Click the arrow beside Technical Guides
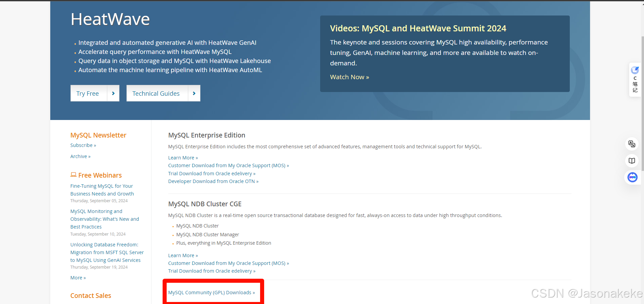 pos(194,93)
